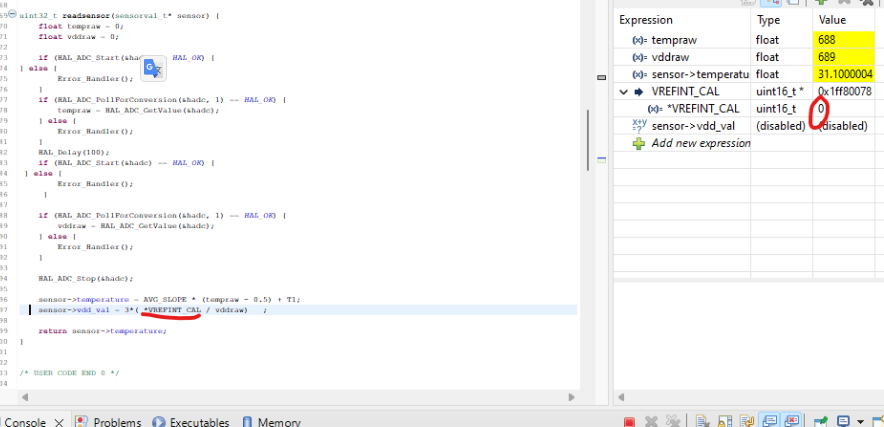This screenshot has height=427, width=884.
Task: Toggle the console Word Wrap icon
Action: click(x=747, y=422)
